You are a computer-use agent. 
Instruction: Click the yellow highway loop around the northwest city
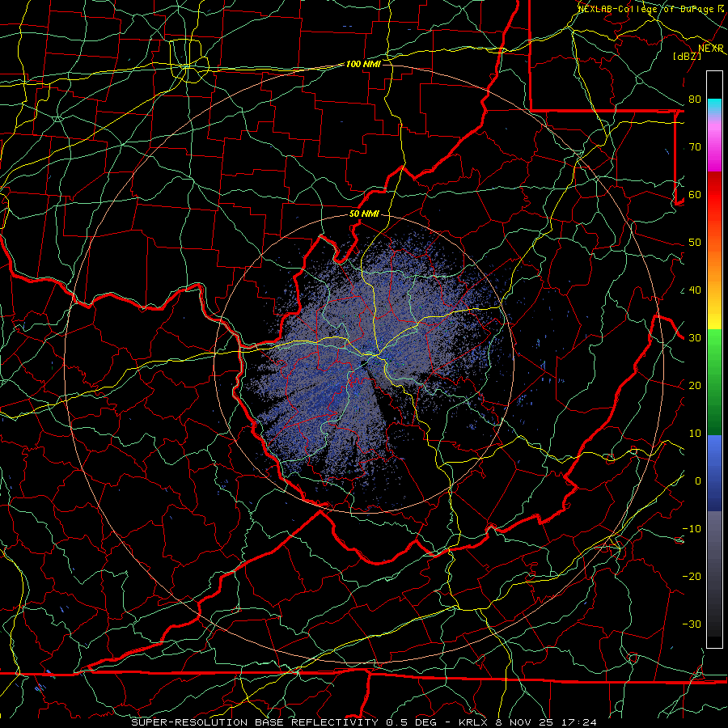point(188,61)
